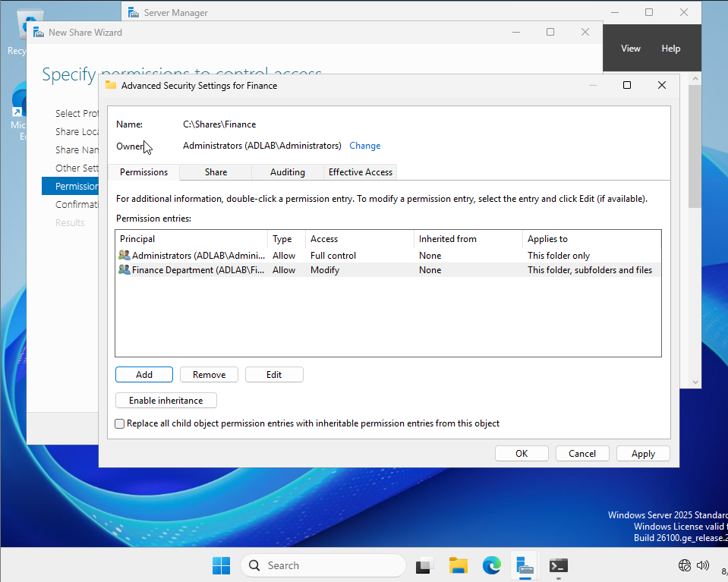Click the New Share Wizard title icon
The width and height of the screenshot is (728, 582).
pyautogui.click(x=39, y=33)
